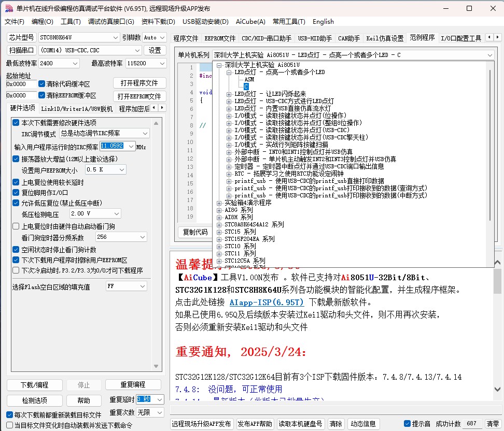Click 打开程序文件 button
Screen dimensions: 504x431
point(139,83)
